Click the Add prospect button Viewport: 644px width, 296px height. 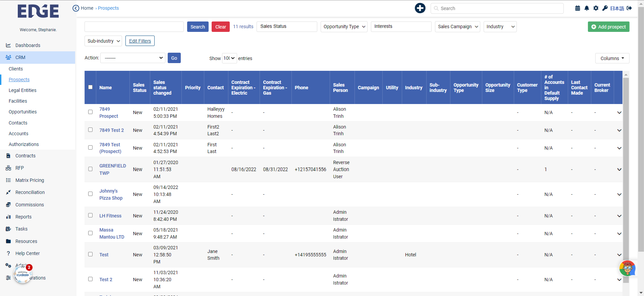[608, 27]
